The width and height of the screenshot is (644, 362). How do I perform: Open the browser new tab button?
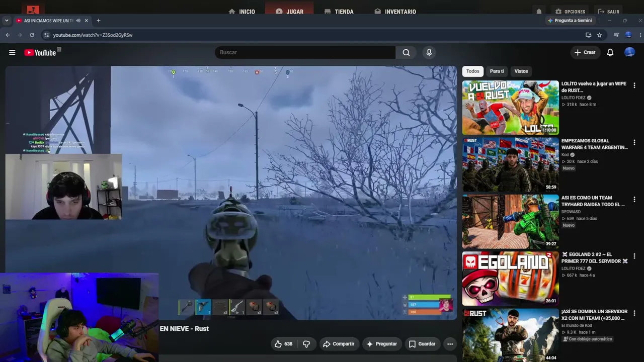pyautogui.click(x=98, y=21)
